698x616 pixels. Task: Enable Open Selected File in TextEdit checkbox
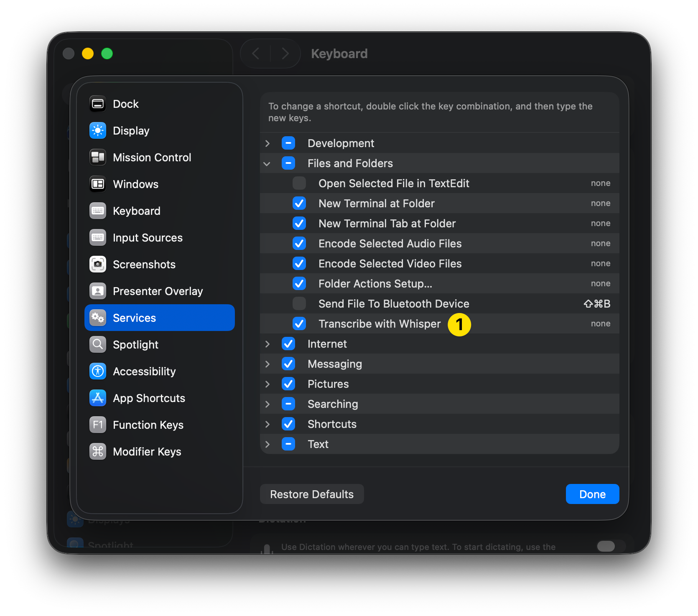pyautogui.click(x=299, y=183)
